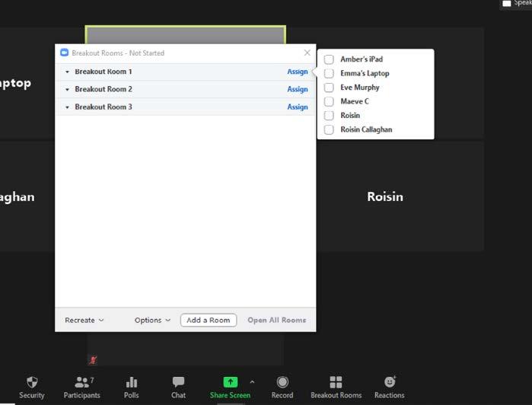Image resolution: width=532 pixels, height=405 pixels.
Task: Open the Recreate dropdown
Action: pos(84,320)
